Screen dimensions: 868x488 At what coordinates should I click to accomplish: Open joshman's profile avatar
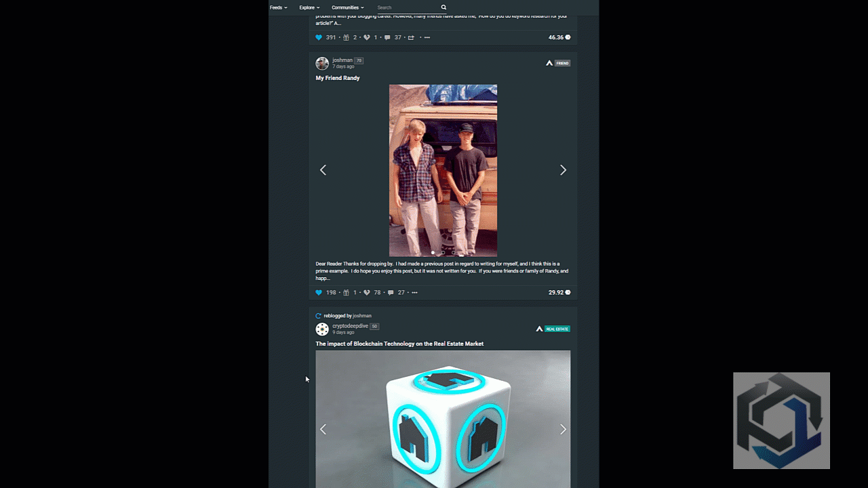pos(322,63)
